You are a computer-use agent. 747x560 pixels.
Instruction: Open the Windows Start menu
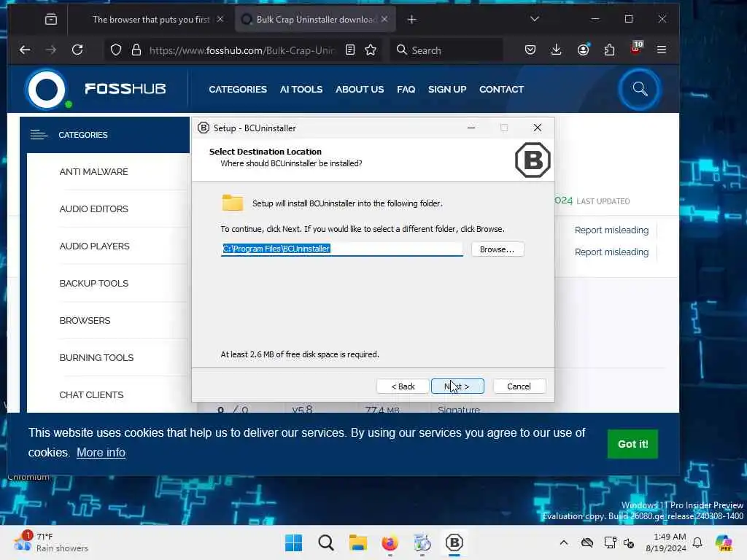pyautogui.click(x=293, y=542)
